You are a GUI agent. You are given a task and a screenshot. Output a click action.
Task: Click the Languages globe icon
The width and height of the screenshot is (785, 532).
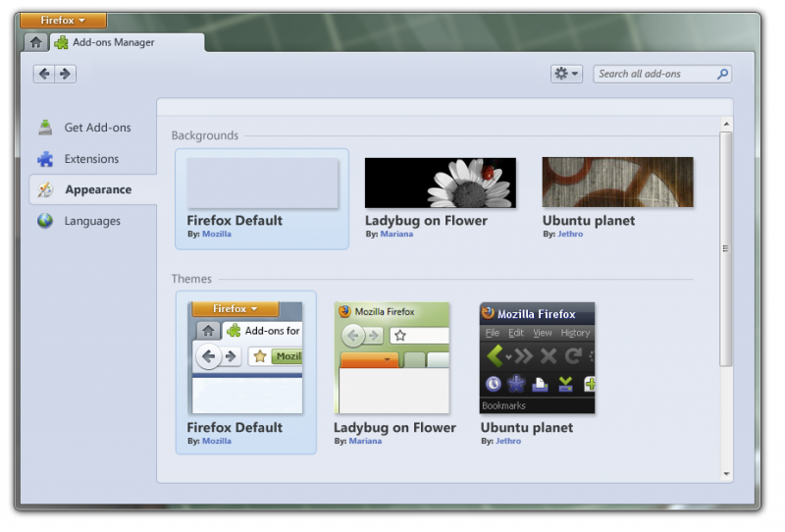click(x=45, y=221)
